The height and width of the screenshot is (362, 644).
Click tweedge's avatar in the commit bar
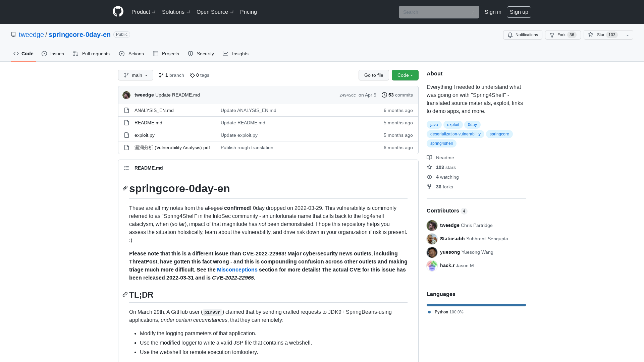click(126, 95)
